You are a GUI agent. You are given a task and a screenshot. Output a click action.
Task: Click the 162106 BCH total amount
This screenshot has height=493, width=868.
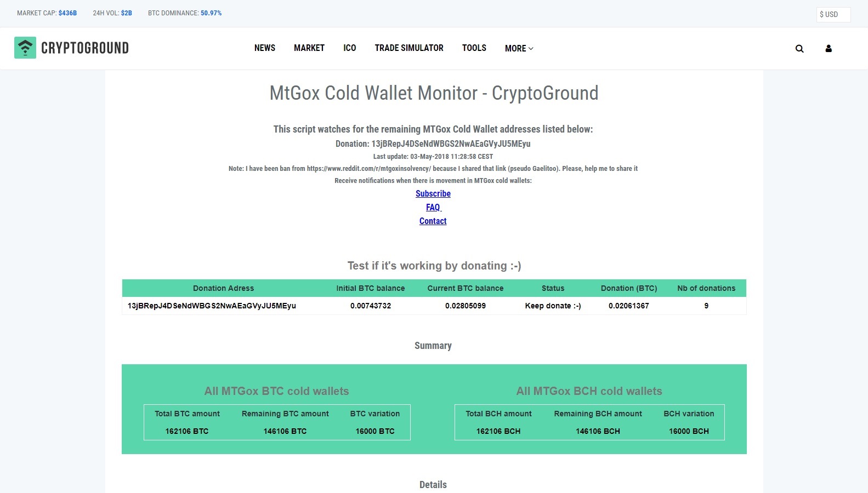pos(498,431)
